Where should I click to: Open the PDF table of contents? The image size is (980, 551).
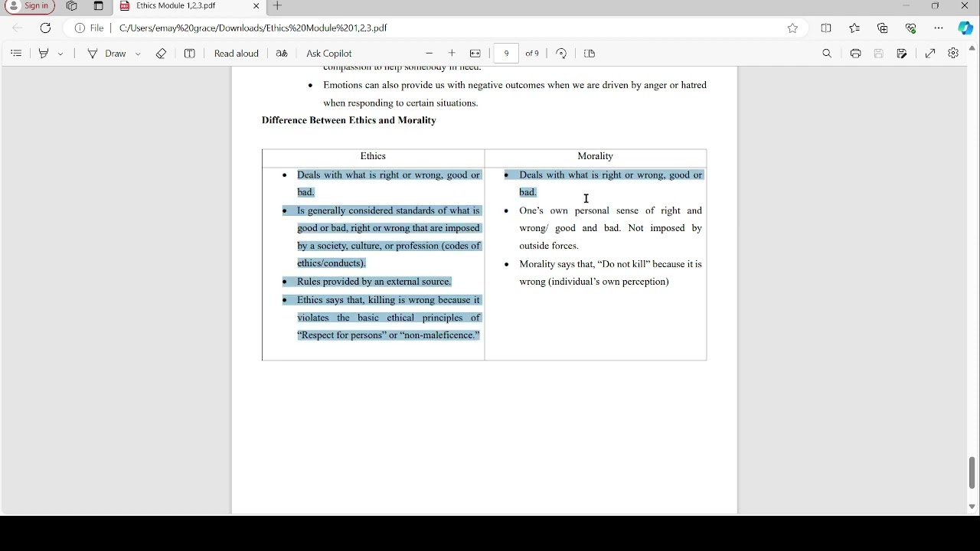point(16,54)
